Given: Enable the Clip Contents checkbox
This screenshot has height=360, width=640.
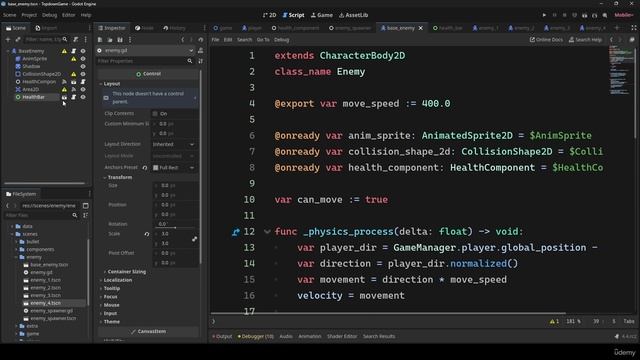Looking at the screenshot, I should [155, 113].
